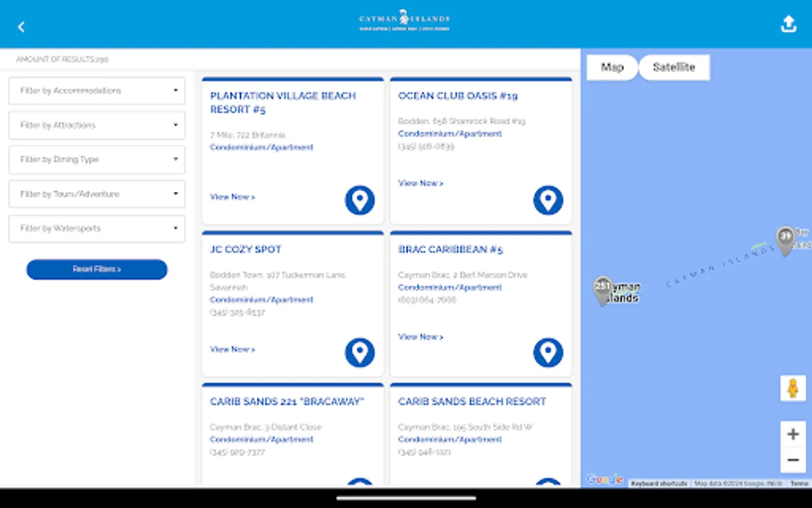Open View Now for Ocean Club Oasis #19

tap(421, 183)
